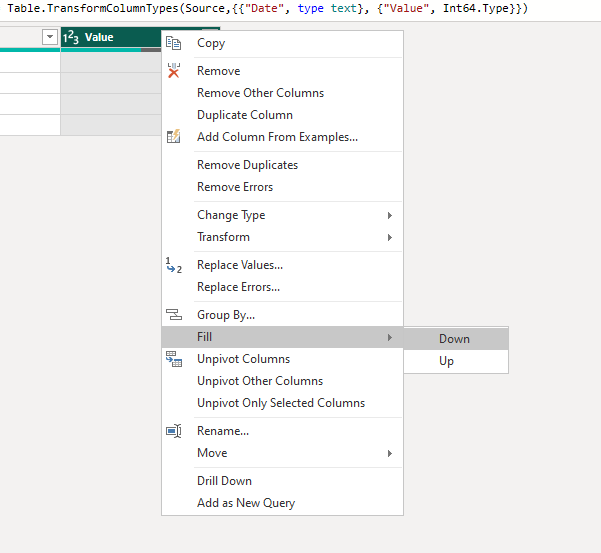Open the Group By dialog

pos(282,315)
